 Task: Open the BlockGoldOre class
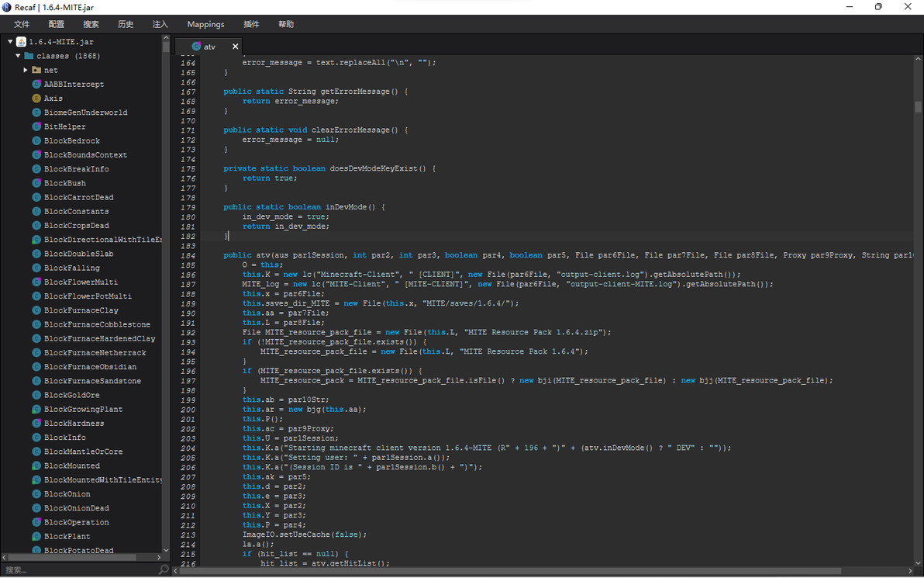pos(71,395)
